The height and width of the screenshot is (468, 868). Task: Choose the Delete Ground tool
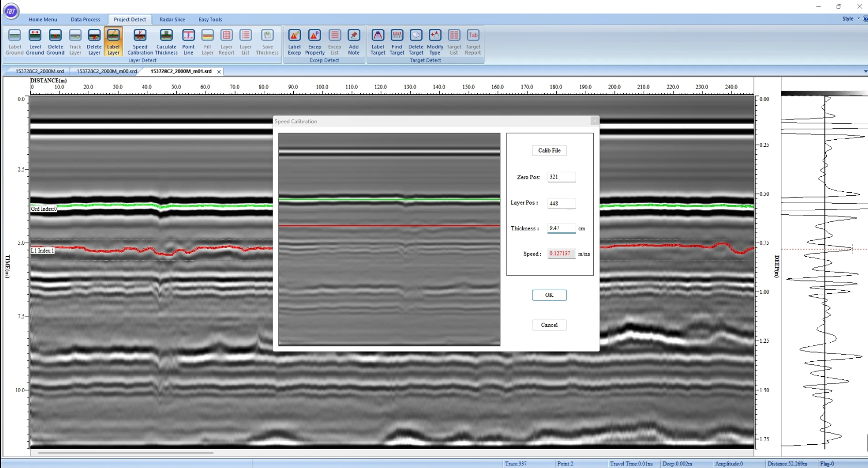(x=55, y=42)
